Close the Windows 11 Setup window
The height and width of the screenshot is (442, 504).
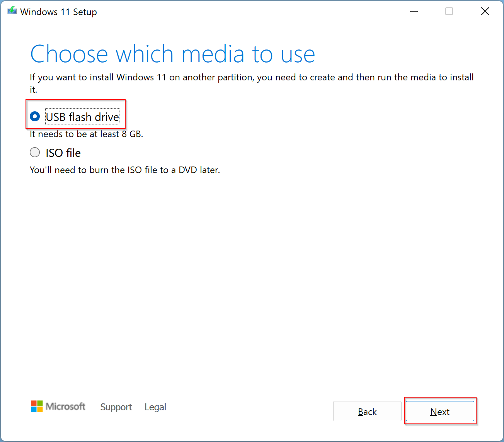click(x=485, y=12)
